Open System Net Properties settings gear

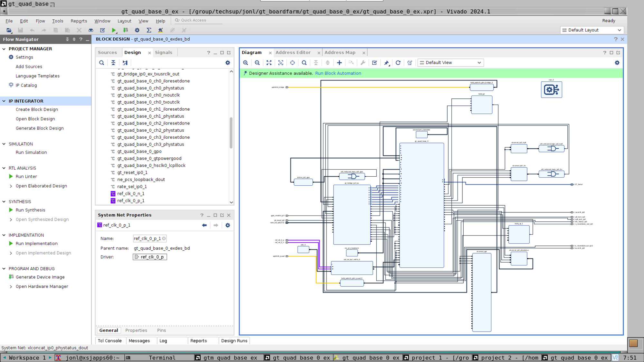[x=228, y=225]
